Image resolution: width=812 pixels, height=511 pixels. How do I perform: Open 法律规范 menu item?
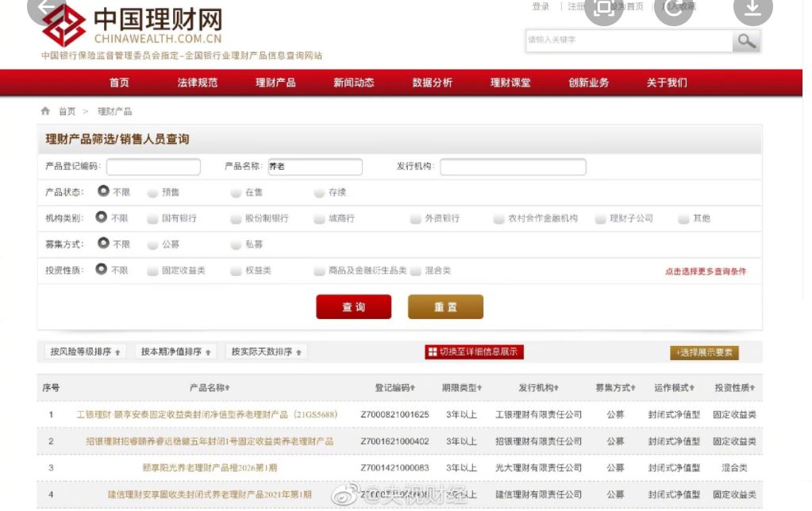click(198, 83)
